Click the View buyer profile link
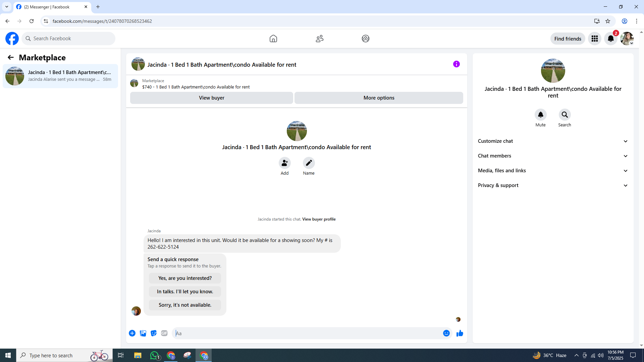This screenshot has width=644, height=362. (x=319, y=219)
